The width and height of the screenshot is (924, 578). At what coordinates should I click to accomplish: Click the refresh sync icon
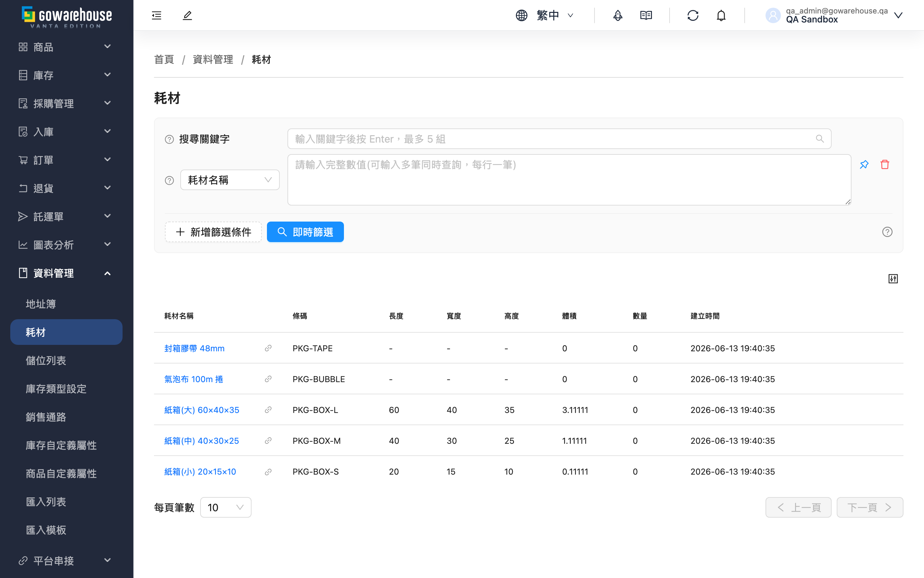coord(693,15)
